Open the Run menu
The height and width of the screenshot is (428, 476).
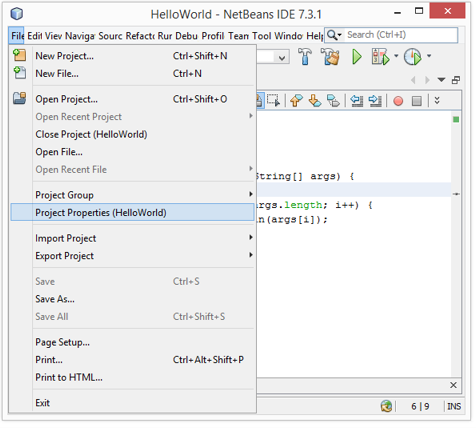click(x=165, y=35)
